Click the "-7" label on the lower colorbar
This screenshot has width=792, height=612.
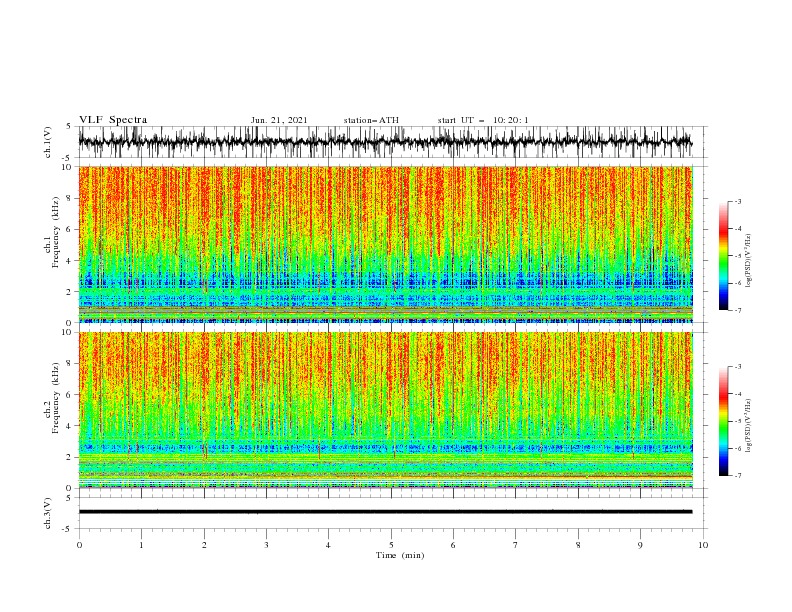pyautogui.click(x=737, y=476)
